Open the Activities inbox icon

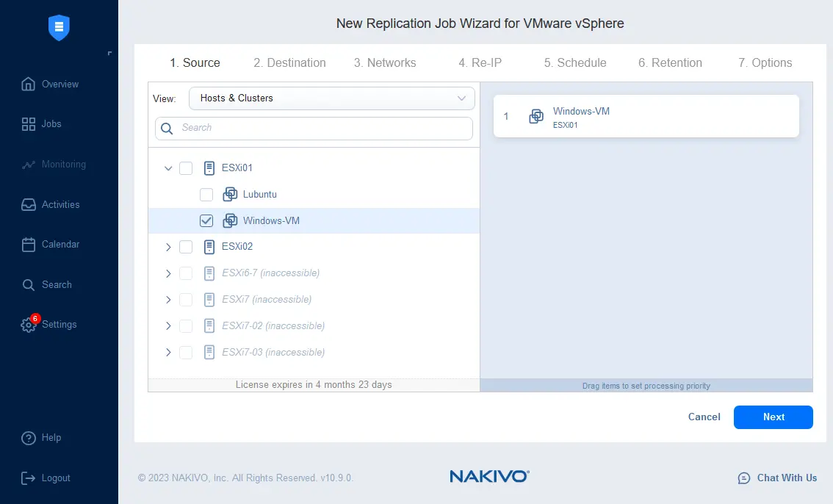(x=28, y=204)
